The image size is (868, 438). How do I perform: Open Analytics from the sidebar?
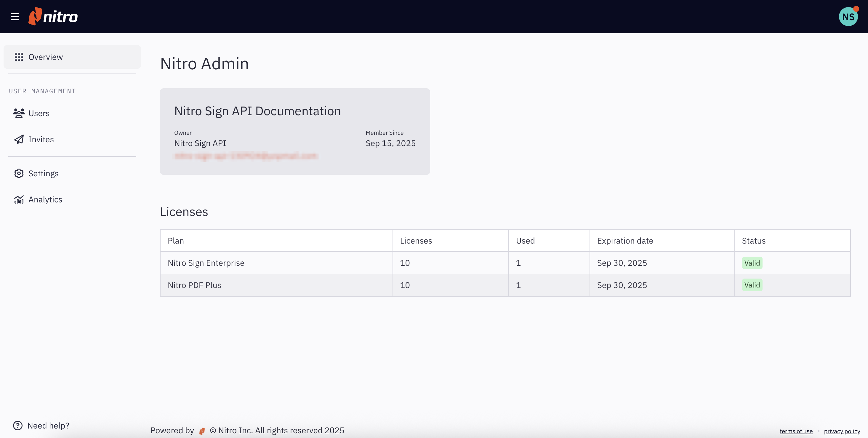click(45, 200)
